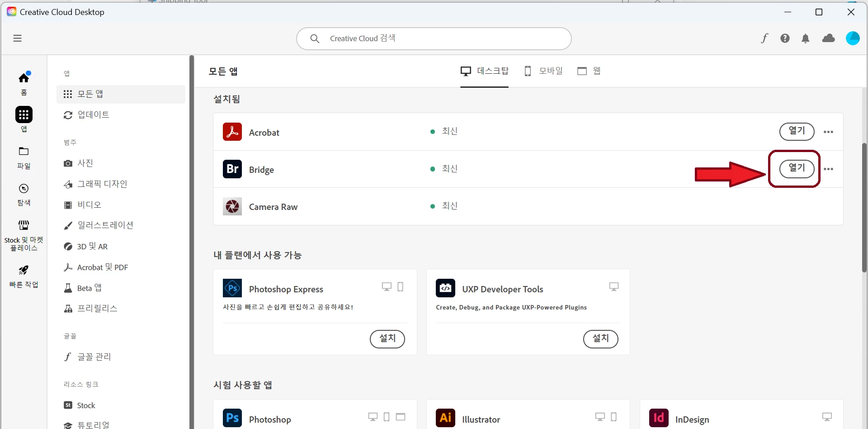868x429 pixels.
Task: Open the notifications bell icon
Action: coord(806,38)
